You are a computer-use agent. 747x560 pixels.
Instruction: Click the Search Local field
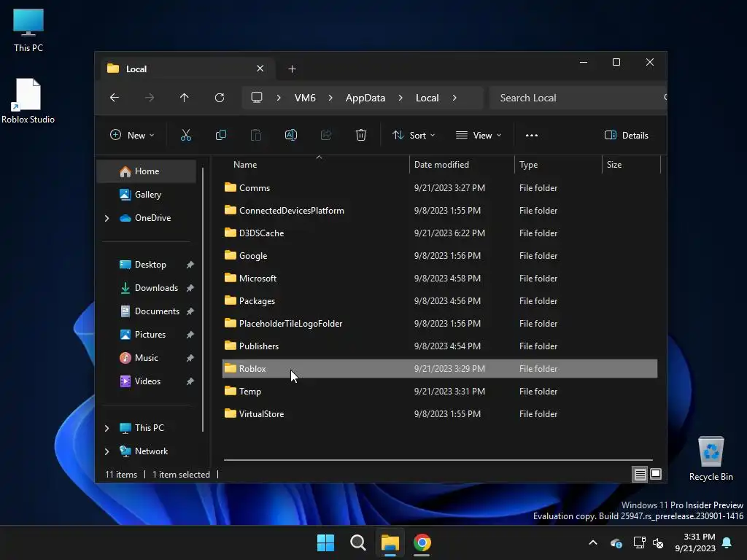[578, 98]
